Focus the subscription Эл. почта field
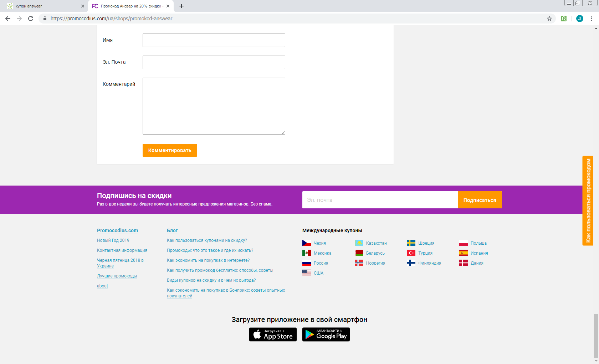The image size is (599, 364). tap(380, 200)
